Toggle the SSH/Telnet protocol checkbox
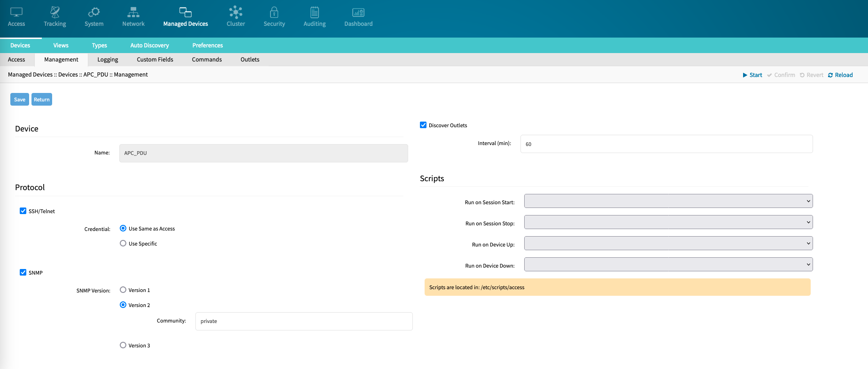 (23, 211)
